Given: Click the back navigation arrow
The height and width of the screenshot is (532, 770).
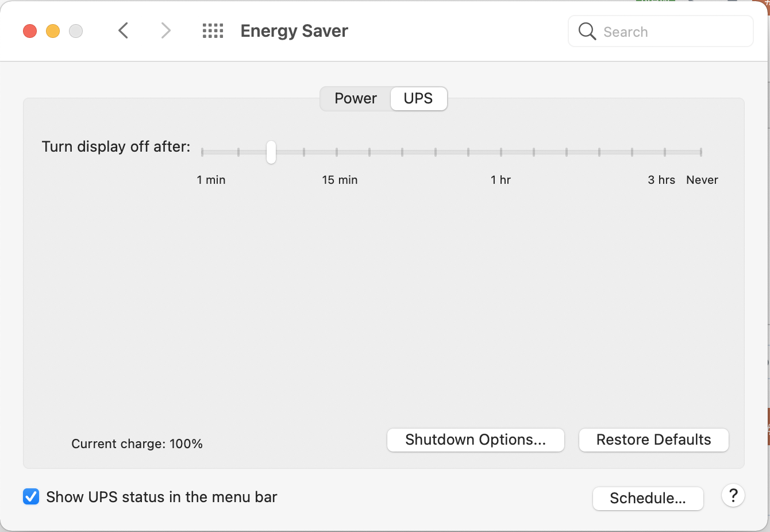Looking at the screenshot, I should [123, 30].
